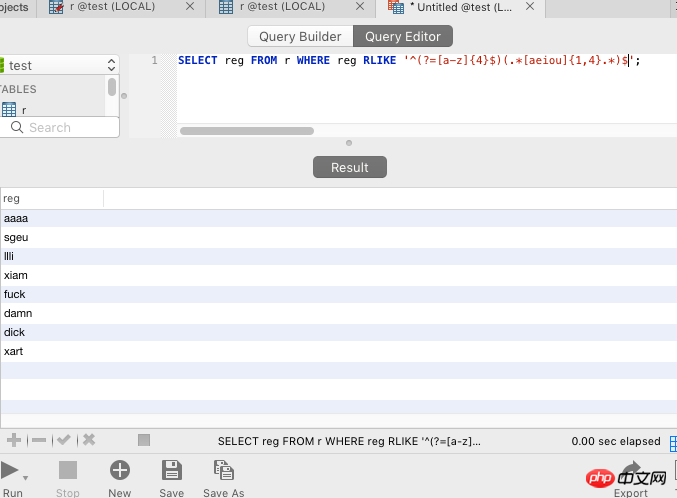Switch to Query Builder tab
This screenshot has width=677, height=498.
tap(300, 37)
